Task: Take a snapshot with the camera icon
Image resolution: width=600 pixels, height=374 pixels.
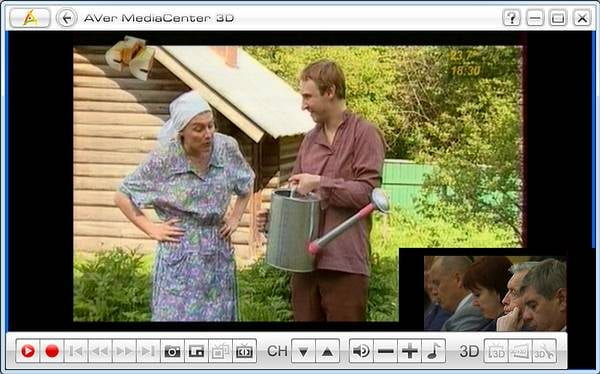Action: click(x=173, y=351)
